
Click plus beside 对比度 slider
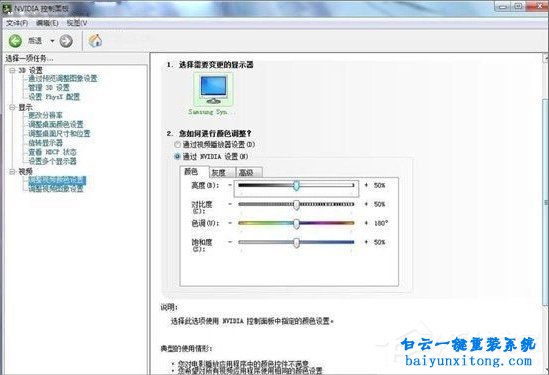pyautogui.click(x=366, y=204)
